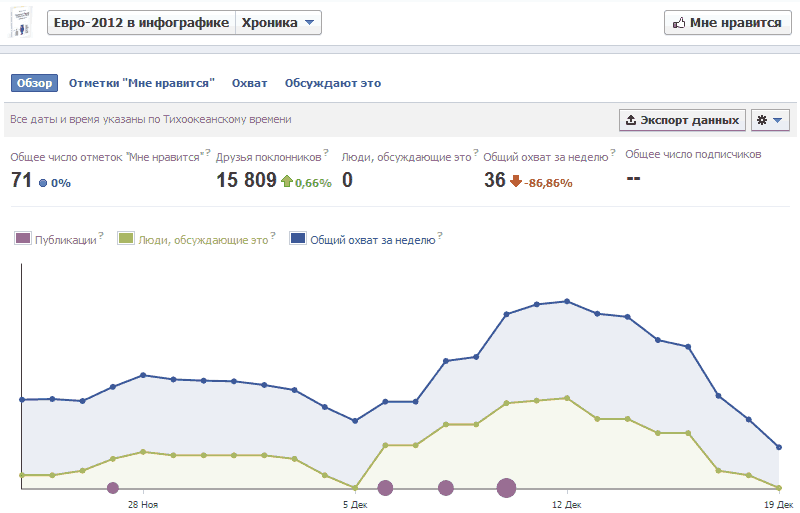Click the green up arrow beside 15 809

286,181
